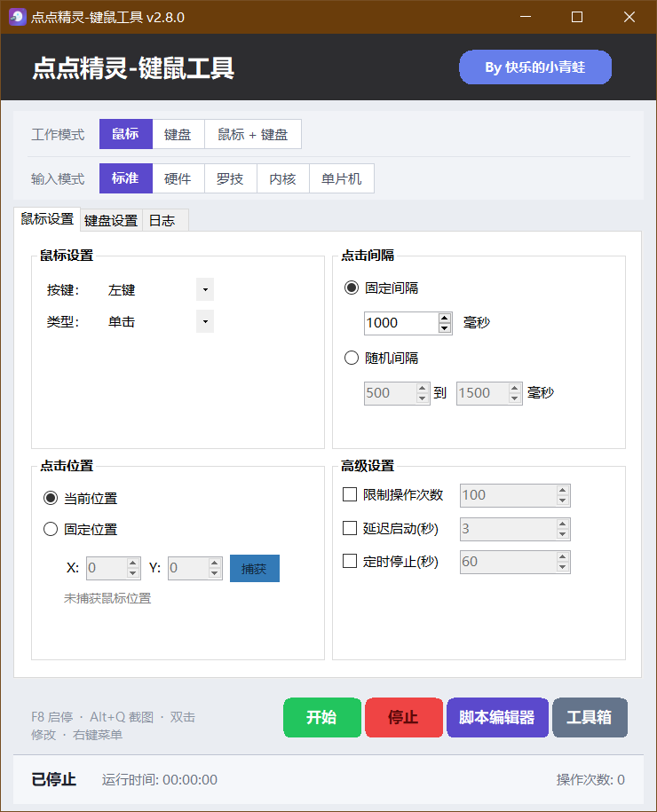Viewport: 657px width, 812px height.
Task: Decrease fixed interval 1000 with down arrow
Action: click(445, 328)
